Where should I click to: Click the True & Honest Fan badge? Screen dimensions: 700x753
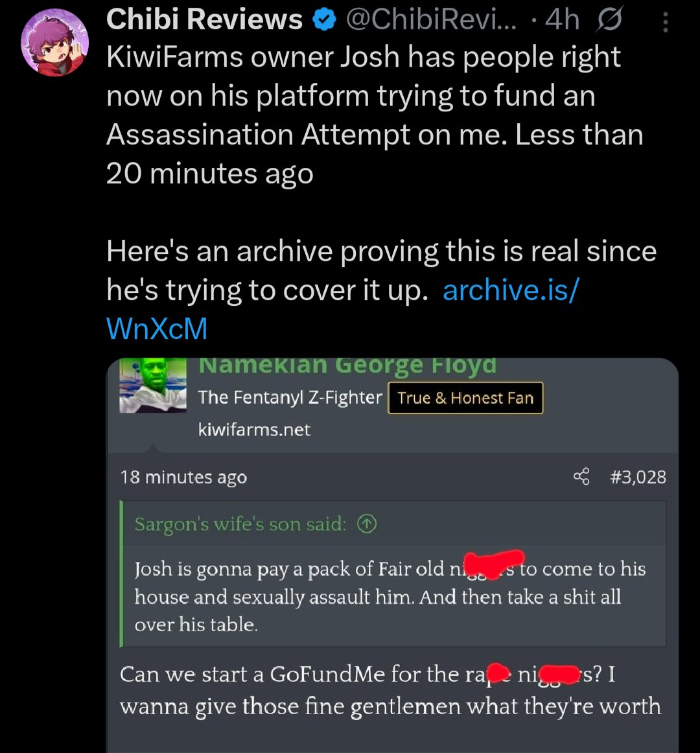465,398
